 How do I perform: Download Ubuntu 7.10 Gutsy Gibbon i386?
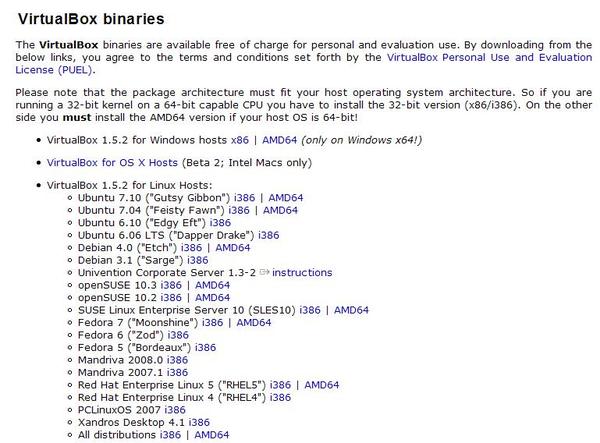[245, 198]
